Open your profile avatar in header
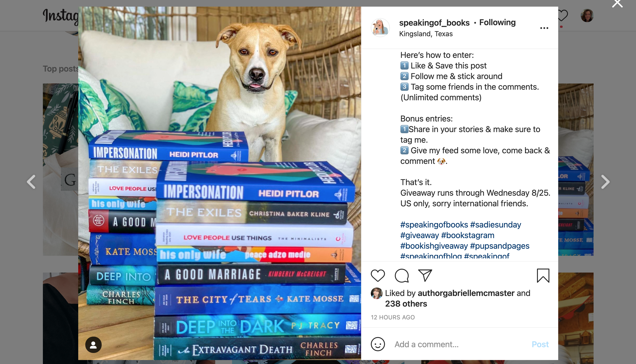Viewport: 636px width, 364px height. 587,15
